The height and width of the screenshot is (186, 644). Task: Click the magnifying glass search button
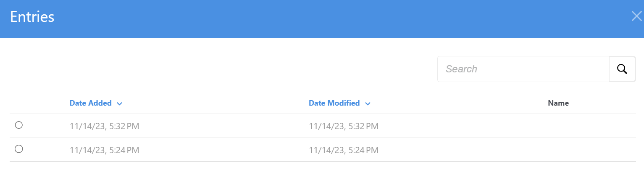pyautogui.click(x=622, y=69)
